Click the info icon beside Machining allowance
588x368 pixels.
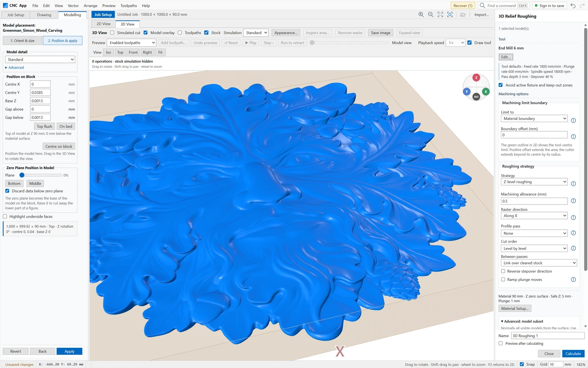pyautogui.click(x=573, y=201)
